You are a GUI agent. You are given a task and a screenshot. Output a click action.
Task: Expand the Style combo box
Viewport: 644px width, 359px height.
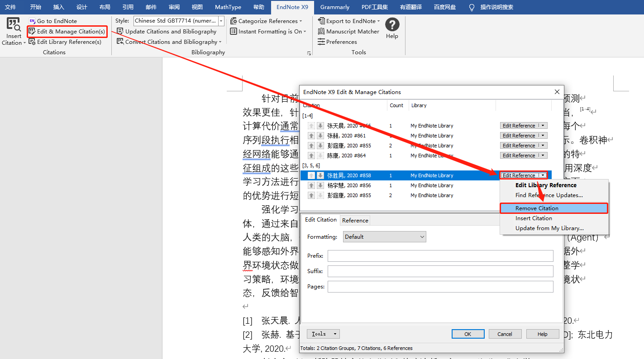[221, 21]
